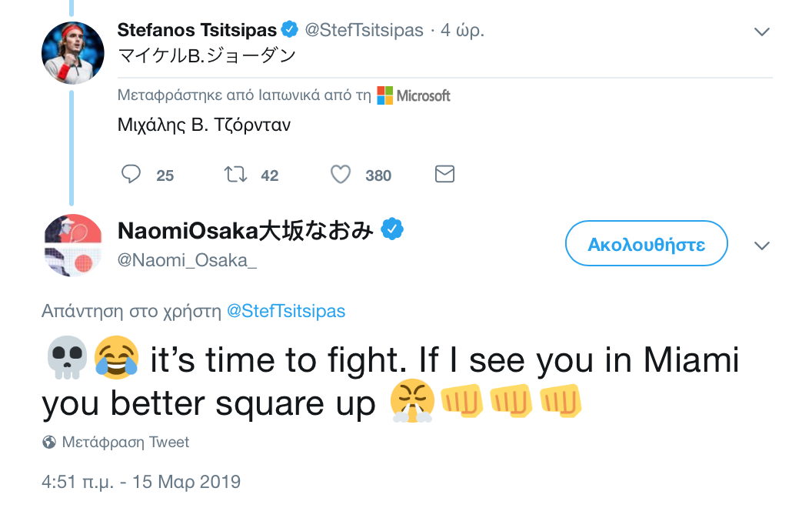Click the reply speech bubble icon
Image resolution: width=812 pixels, height=508 pixels.
click(131, 175)
